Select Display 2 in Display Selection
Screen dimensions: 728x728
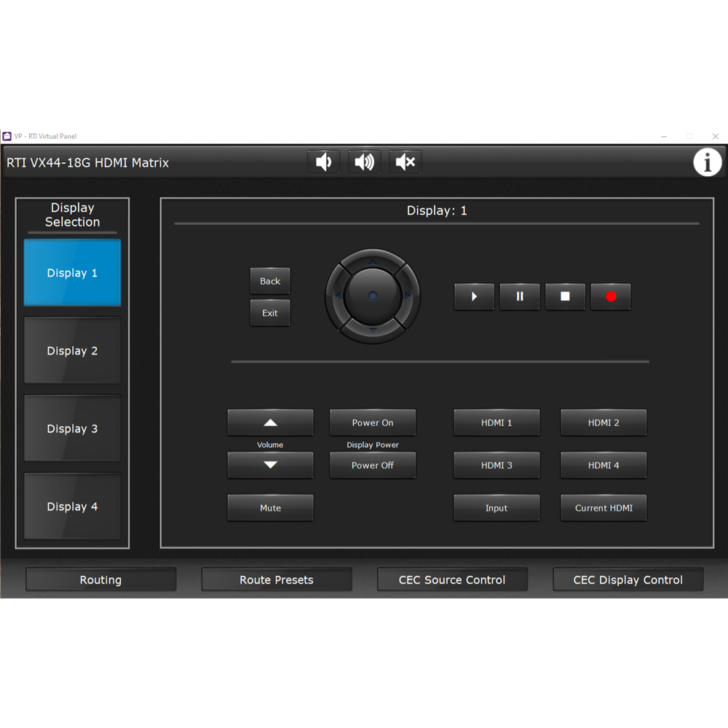72,351
